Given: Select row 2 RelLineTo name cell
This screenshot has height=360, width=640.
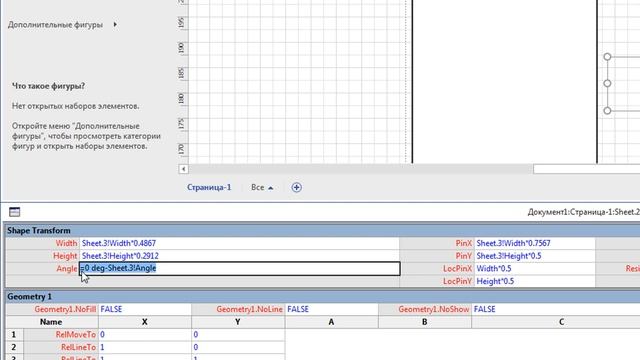Looking at the screenshot, I should (x=61, y=347).
